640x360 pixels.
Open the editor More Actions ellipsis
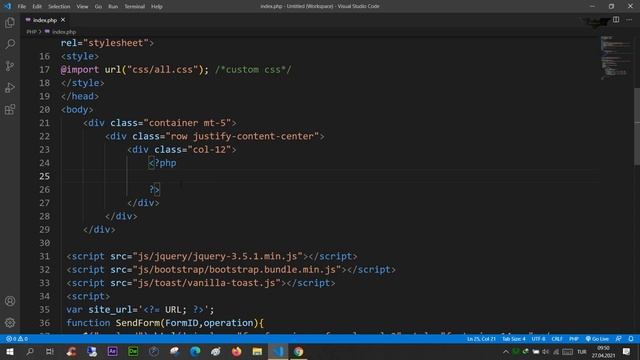tap(629, 20)
